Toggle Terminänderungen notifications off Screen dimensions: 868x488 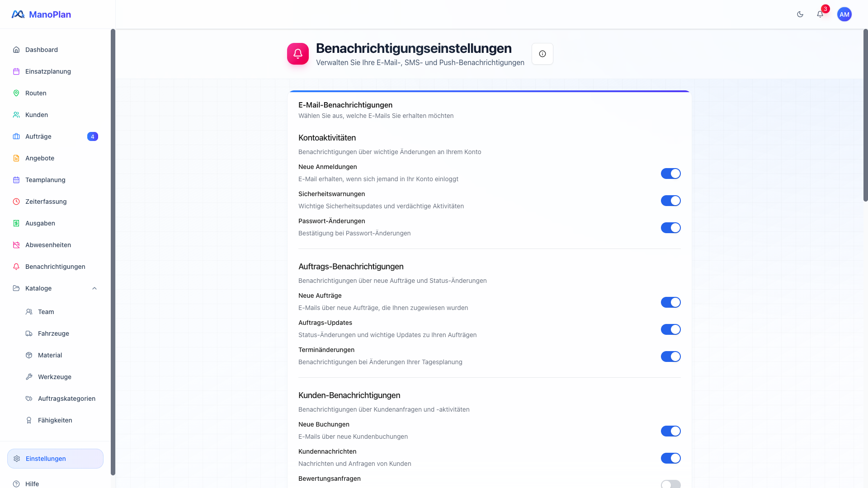670,357
